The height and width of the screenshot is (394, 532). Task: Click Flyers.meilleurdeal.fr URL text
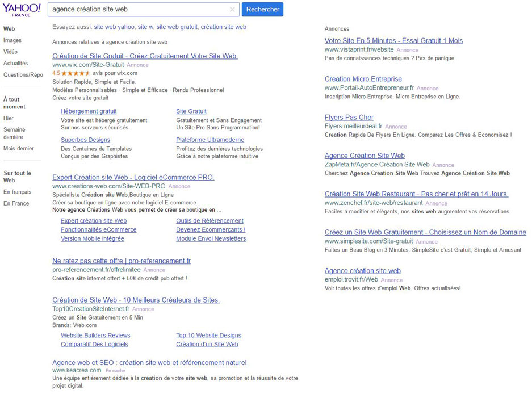tap(354, 126)
